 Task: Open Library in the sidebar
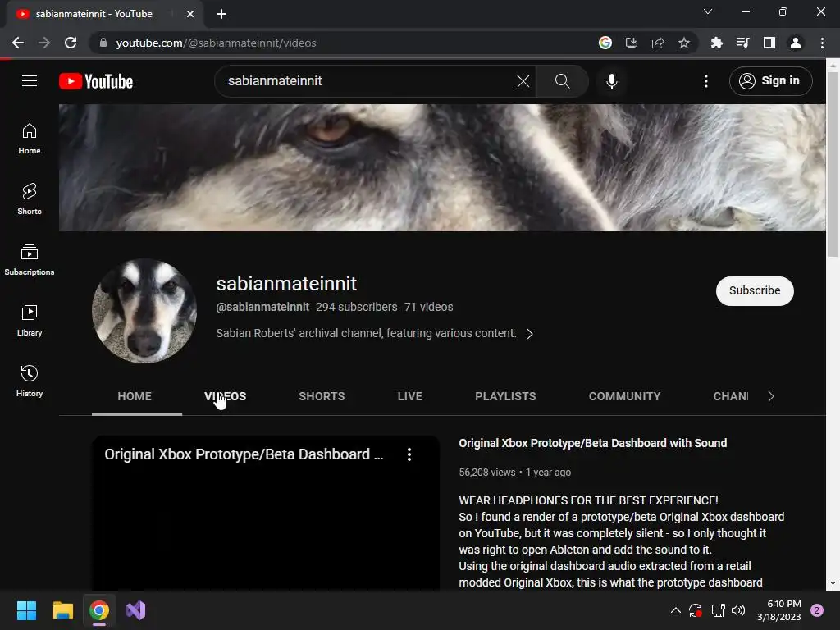tap(30, 321)
